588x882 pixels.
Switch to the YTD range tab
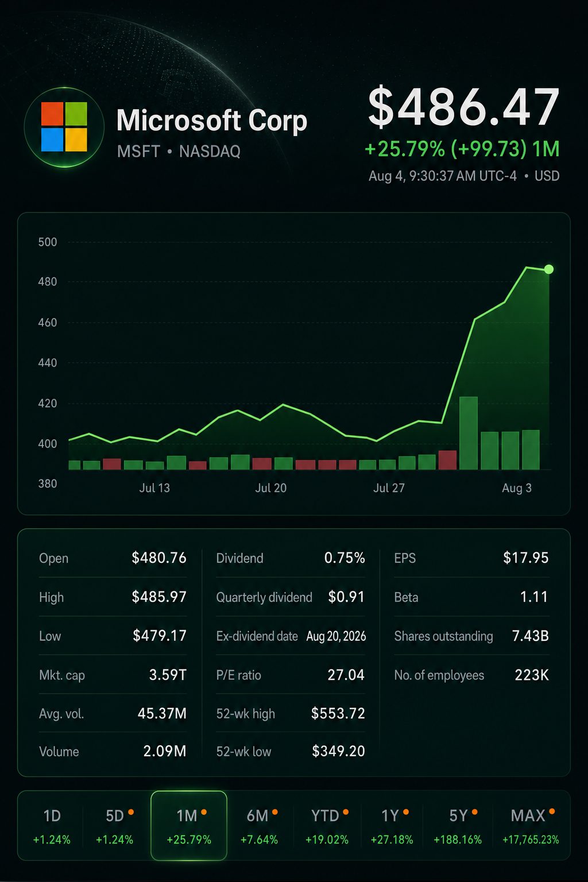tap(327, 826)
